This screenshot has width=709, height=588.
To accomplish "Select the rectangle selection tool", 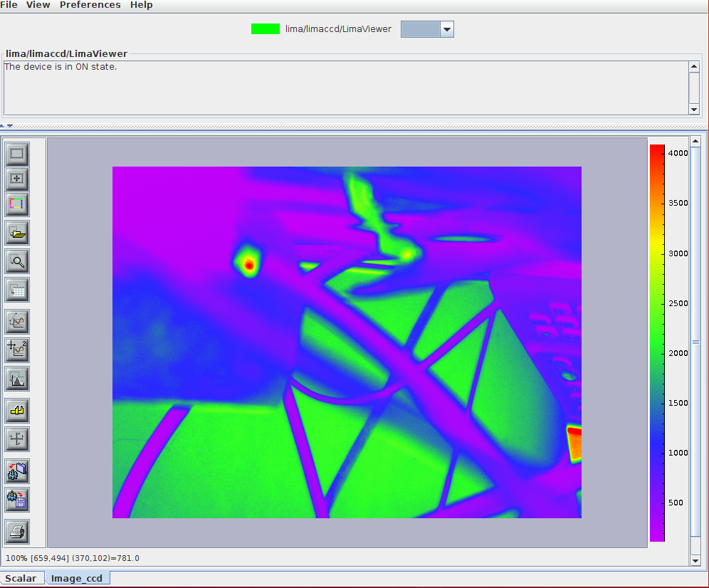I will point(17,153).
